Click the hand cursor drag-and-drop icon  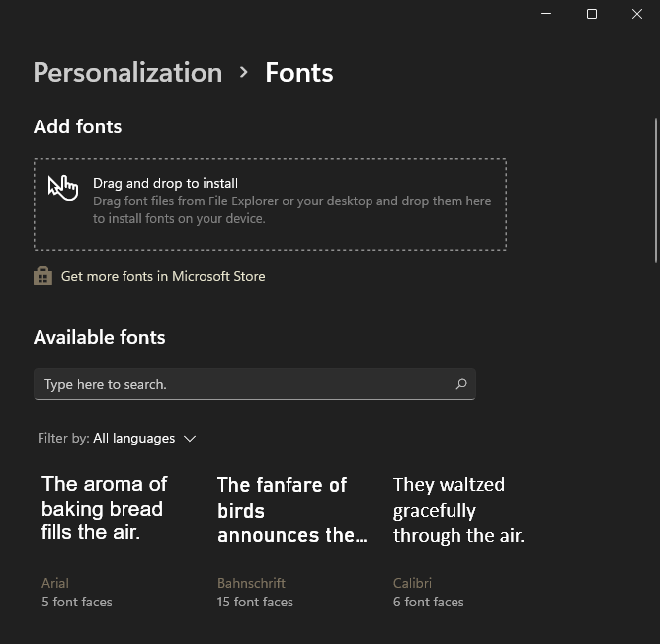pyautogui.click(x=63, y=187)
